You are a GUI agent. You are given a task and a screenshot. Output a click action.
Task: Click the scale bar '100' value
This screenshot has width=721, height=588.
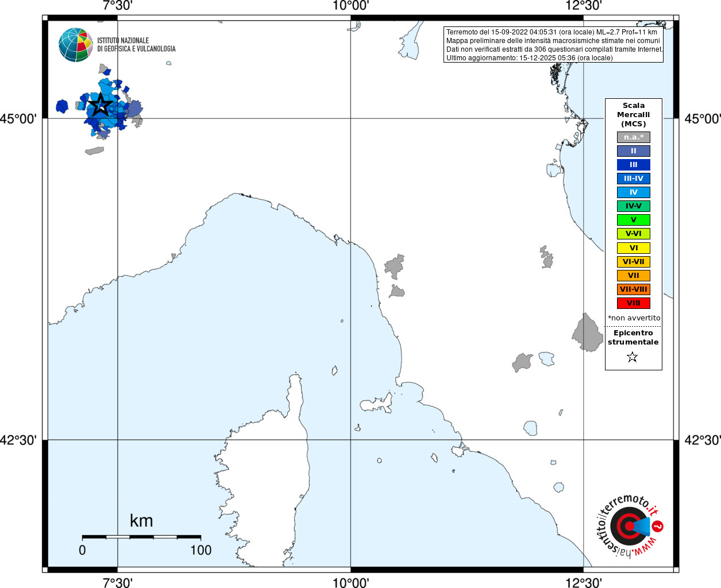click(201, 550)
